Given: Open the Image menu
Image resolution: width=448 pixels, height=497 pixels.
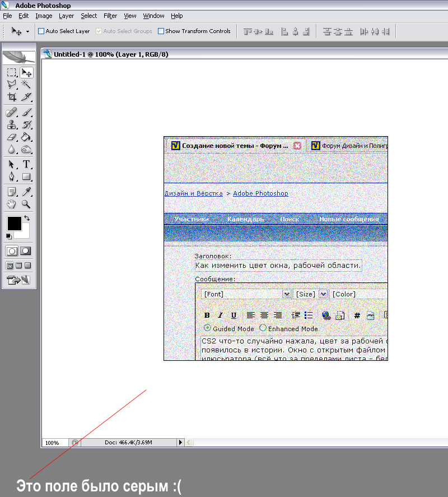Looking at the screenshot, I should click(44, 16).
